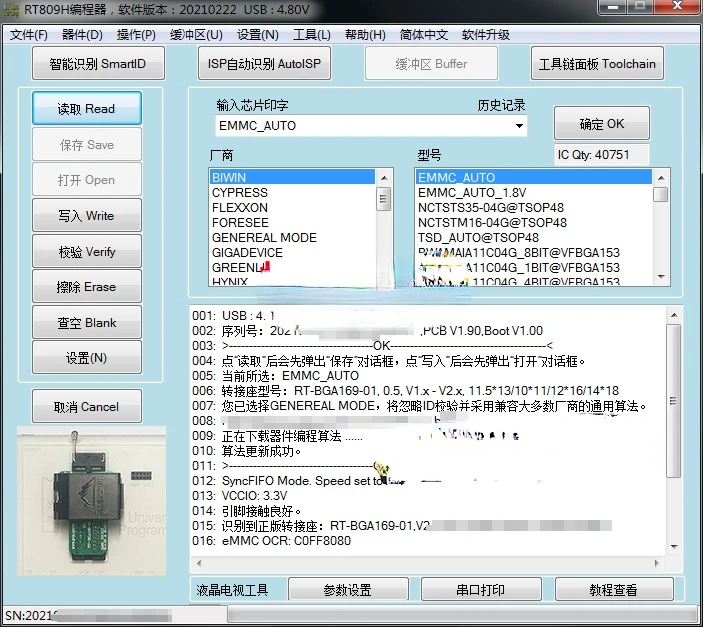Click 设置(N) button in left panel
Image resolution: width=703 pixels, height=627 pixels.
tap(87, 357)
